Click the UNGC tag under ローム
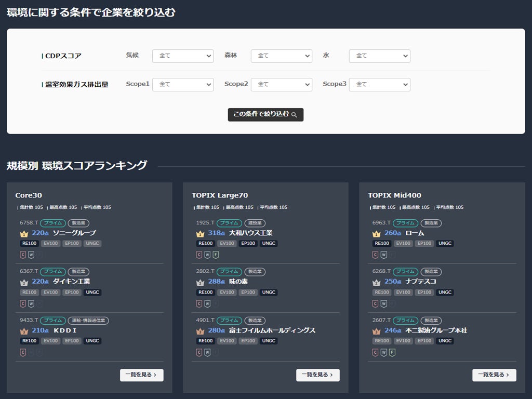Screen dimensions: 532x399 click(445, 243)
